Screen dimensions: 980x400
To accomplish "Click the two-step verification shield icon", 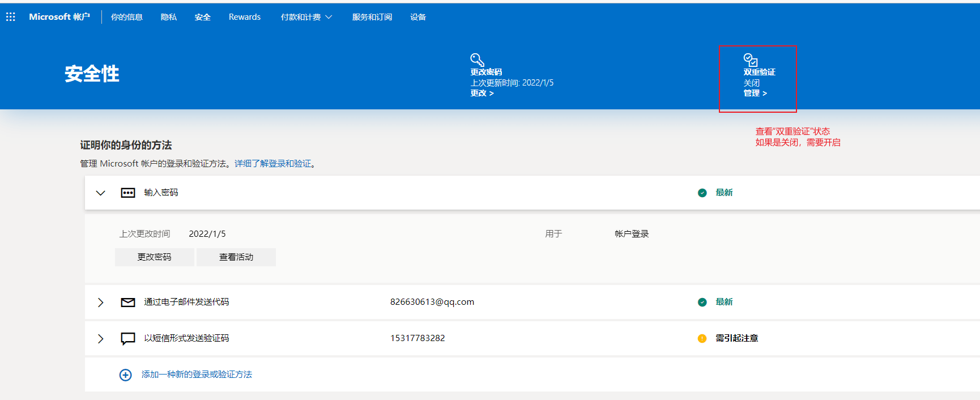I will [x=751, y=59].
